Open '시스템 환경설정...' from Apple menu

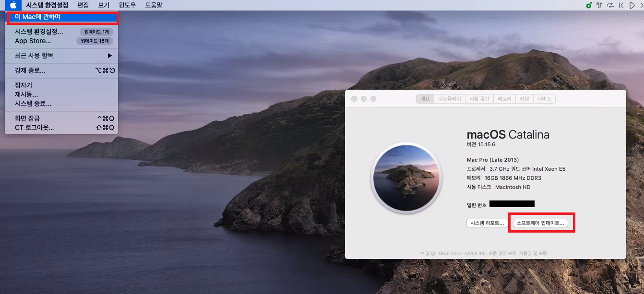61,32
